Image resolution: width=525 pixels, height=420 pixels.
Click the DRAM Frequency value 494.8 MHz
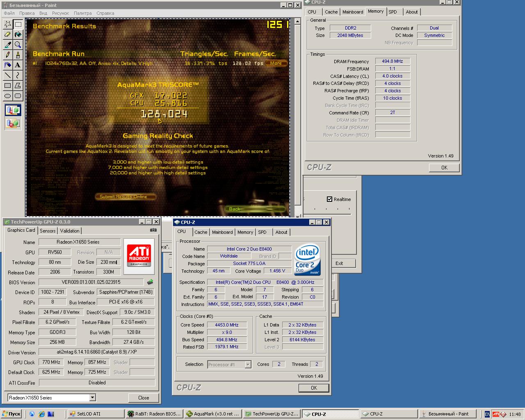pyautogui.click(x=393, y=62)
